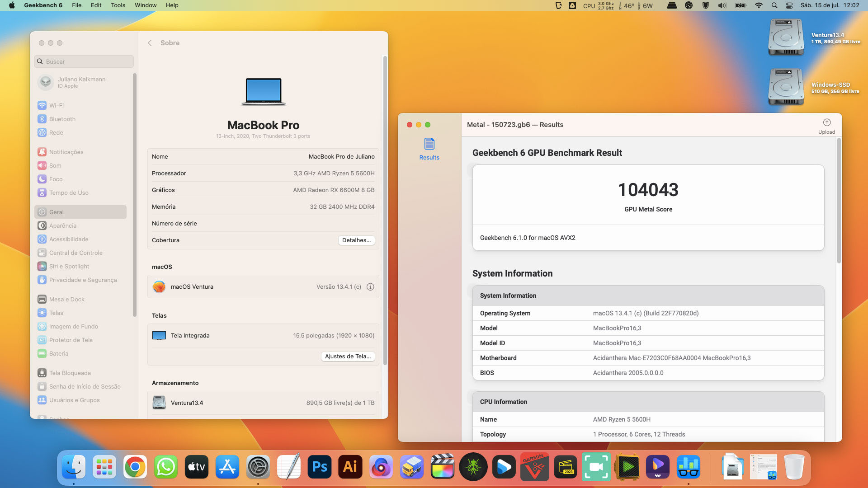The height and width of the screenshot is (488, 868).
Task: Switch to Notificações settings
Action: (66, 152)
